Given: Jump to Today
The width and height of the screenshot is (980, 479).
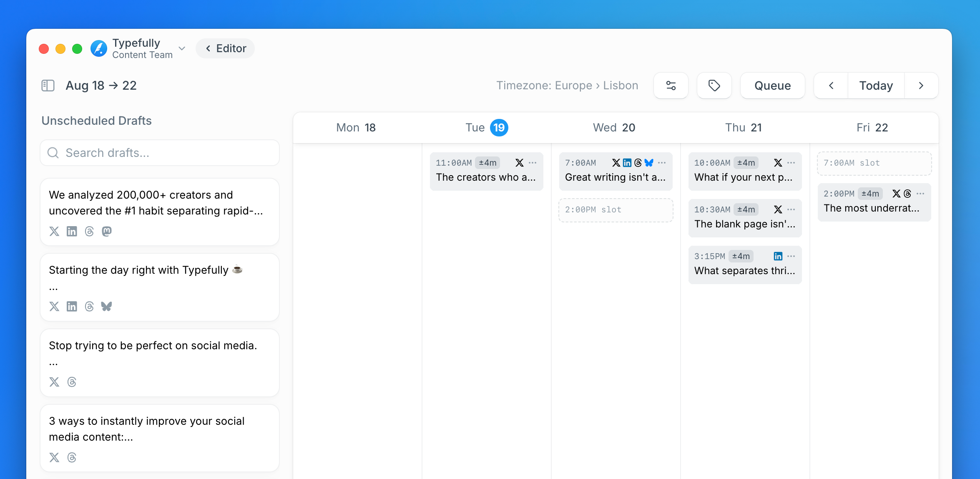Looking at the screenshot, I should [876, 86].
